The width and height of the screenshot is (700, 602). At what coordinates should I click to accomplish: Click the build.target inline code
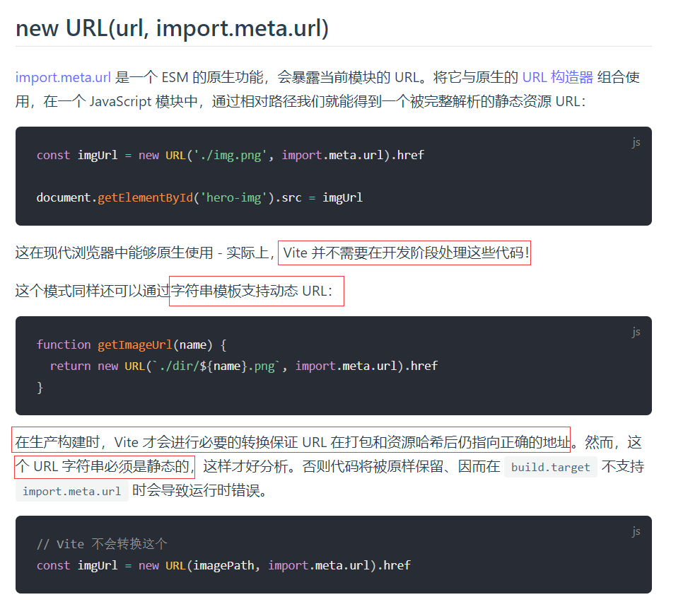pos(550,467)
